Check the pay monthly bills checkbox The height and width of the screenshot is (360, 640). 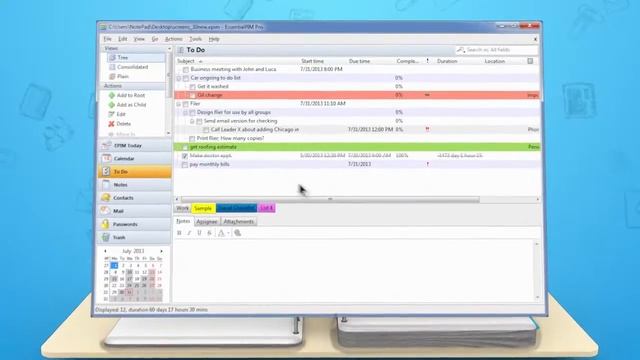pos(185,164)
